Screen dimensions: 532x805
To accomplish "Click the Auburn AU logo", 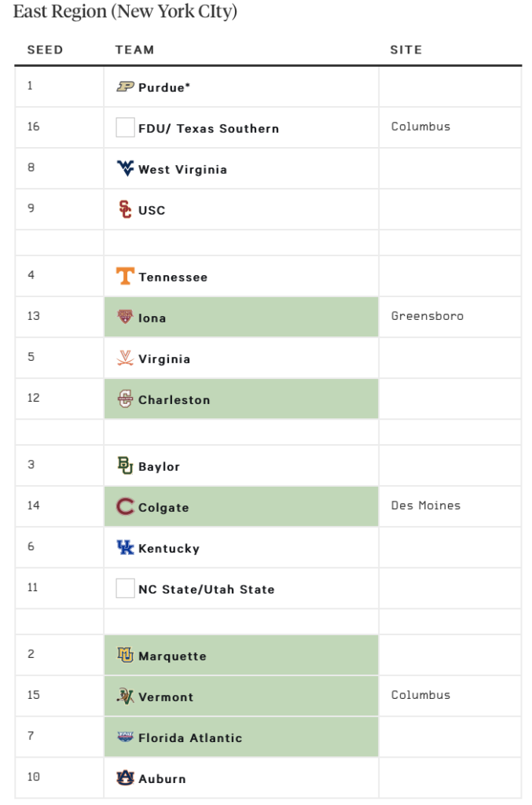I will (125, 777).
